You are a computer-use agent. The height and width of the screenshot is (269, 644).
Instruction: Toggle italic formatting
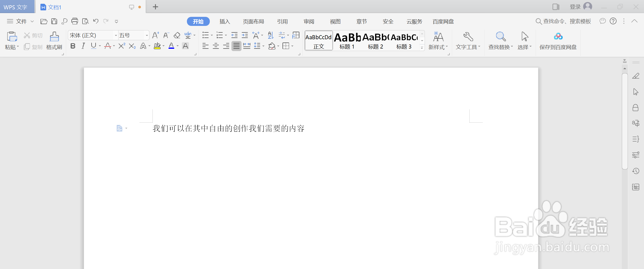[x=83, y=46]
